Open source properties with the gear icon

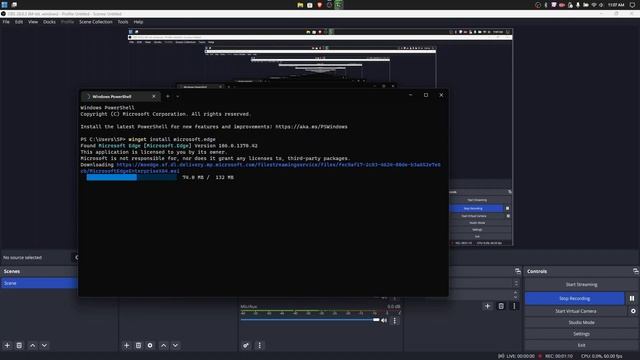point(150,345)
